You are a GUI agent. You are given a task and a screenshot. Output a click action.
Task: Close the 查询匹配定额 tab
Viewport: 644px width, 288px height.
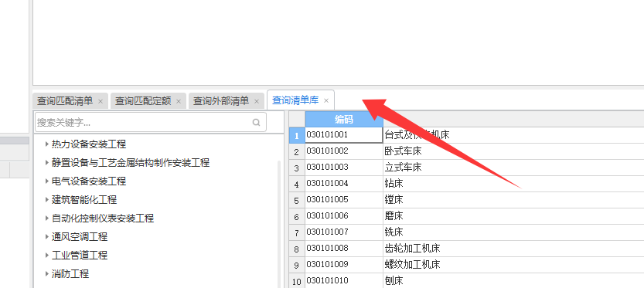pos(179,101)
